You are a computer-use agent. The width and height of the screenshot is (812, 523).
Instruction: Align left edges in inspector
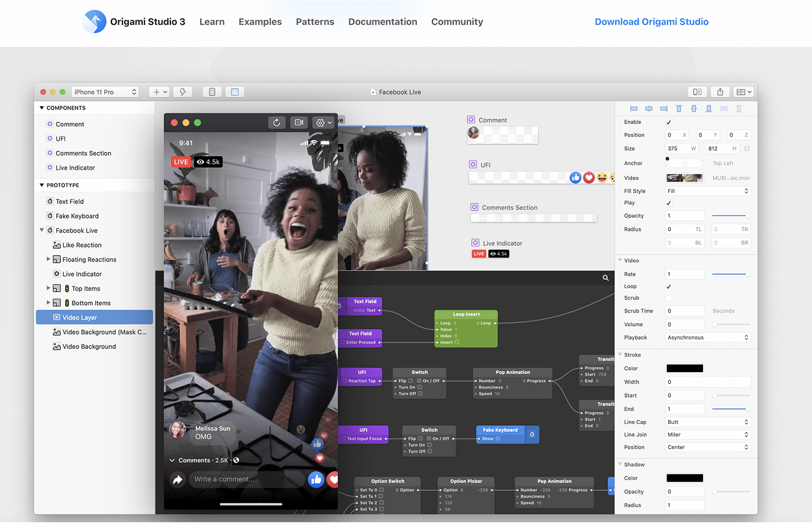click(x=634, y=108)
